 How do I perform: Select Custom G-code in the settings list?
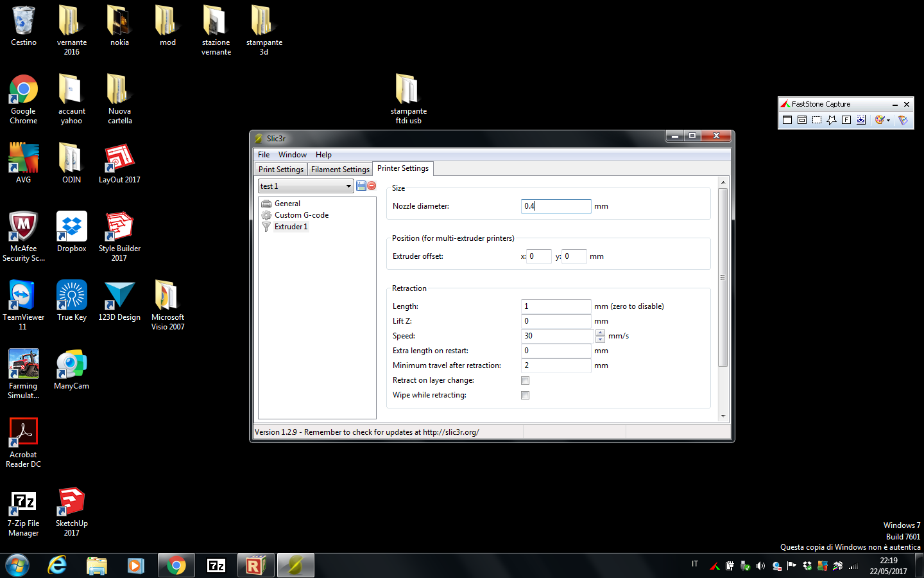[301, 215]
